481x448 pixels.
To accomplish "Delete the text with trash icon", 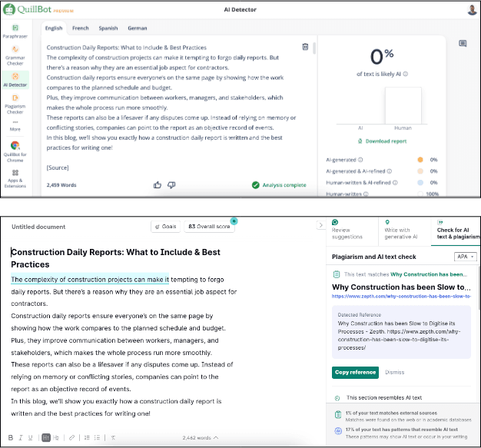I will pyautogui.click(x=305, y=47).
